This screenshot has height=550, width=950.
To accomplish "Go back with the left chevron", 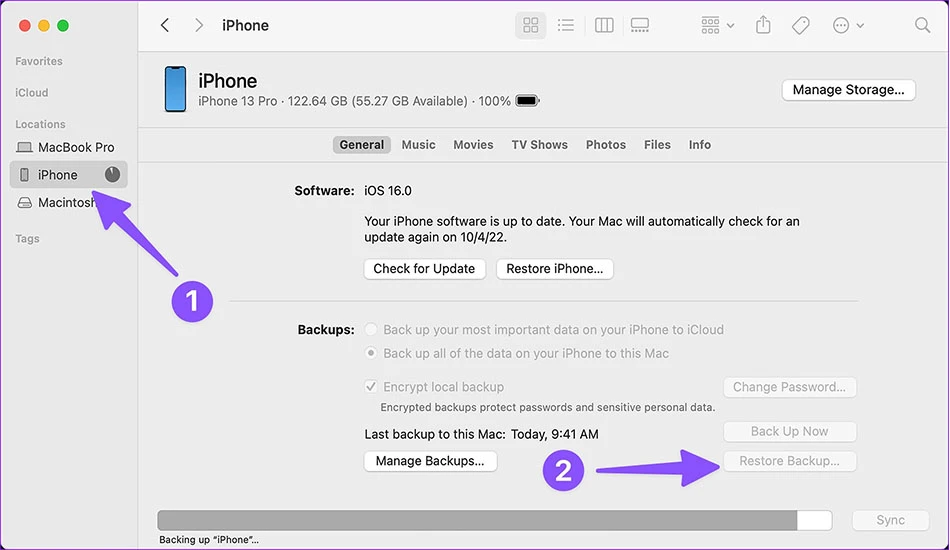I will tap(165, 25).
